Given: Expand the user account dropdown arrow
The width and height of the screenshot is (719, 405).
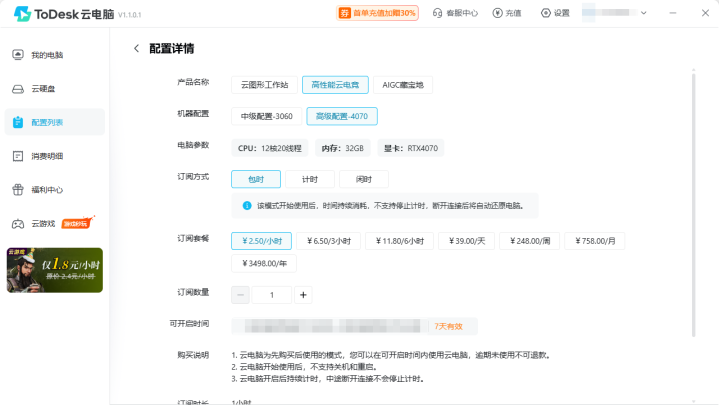Looking at the screenshot, I should pyautogui.click(x=644, y=13).
